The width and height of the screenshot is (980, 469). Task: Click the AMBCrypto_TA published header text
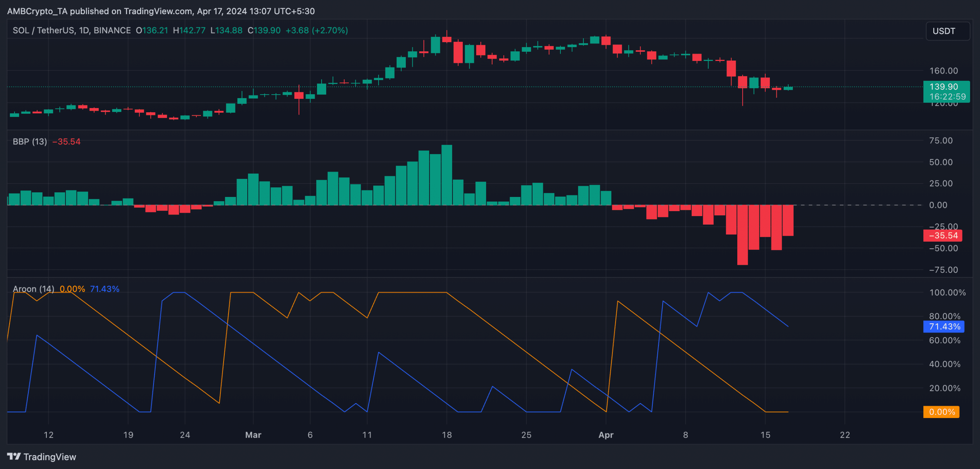point(161,11)
